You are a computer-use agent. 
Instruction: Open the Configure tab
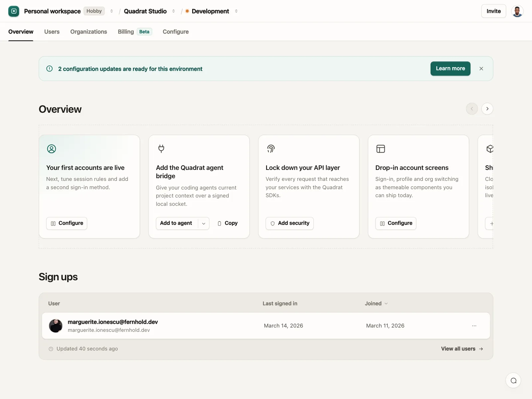176,32
